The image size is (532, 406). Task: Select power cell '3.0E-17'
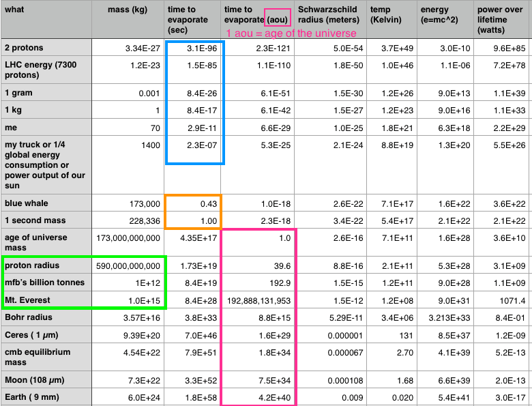501,397
